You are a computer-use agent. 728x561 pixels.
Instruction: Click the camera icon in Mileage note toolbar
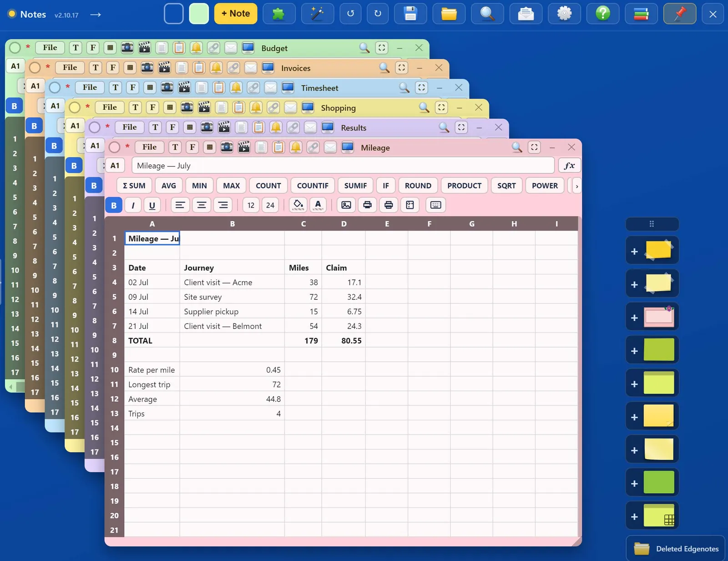227,147
